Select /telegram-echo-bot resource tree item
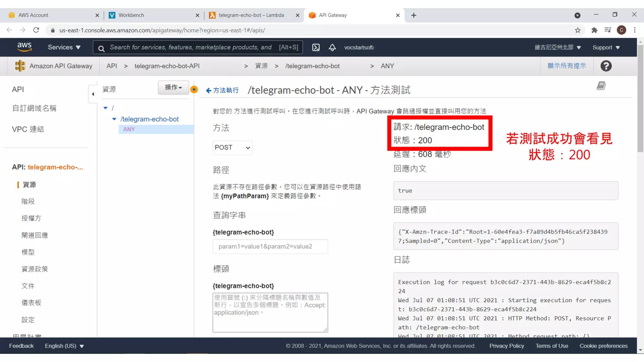Image resolution: width=644 pixels, height=362 pixels. click(x=149, y=119)
